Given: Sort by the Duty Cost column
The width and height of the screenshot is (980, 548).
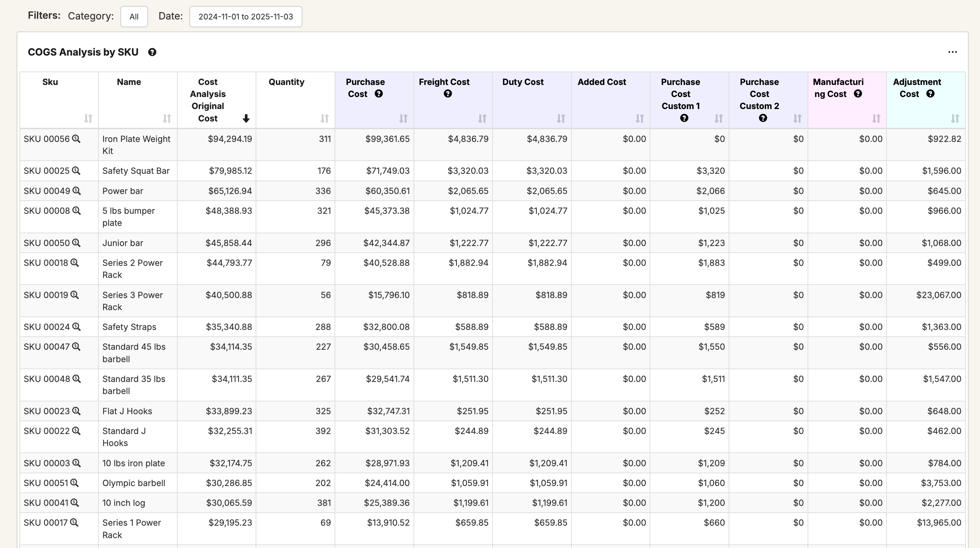Looking at the screenshot, I should [x=561, y=119].
